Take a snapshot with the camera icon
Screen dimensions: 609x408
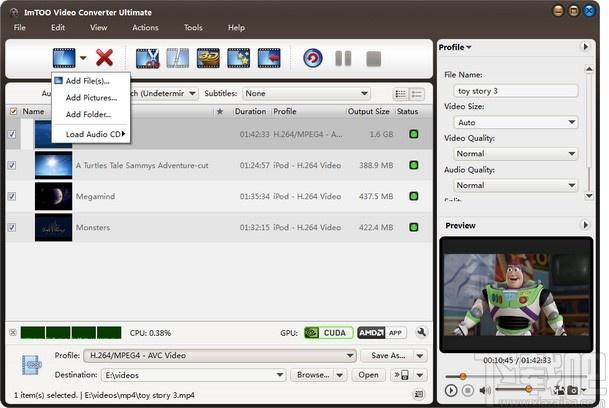pos(572,390)
